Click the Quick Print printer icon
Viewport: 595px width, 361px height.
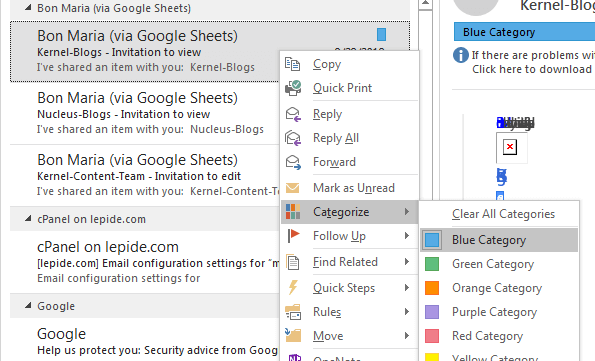(x=293, y=88)
